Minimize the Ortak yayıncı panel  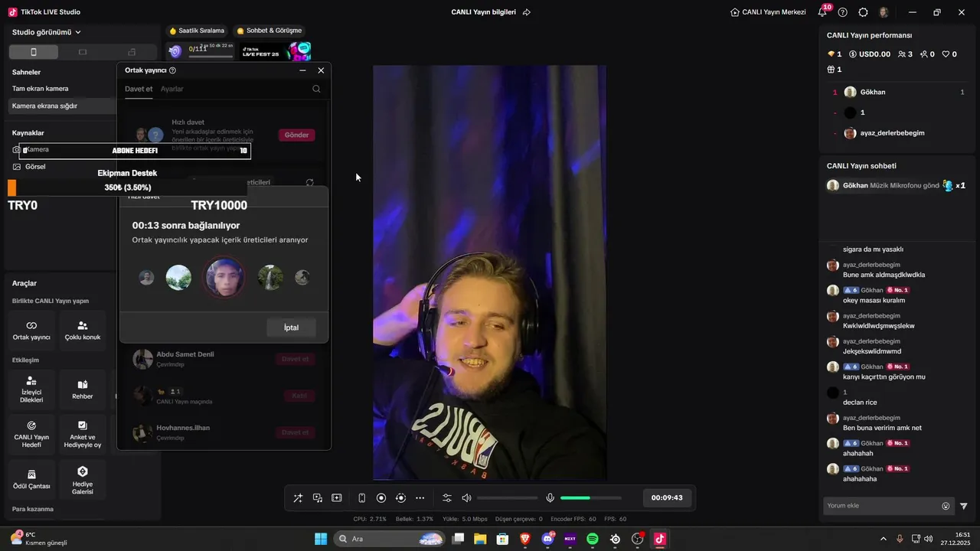pos(302,70)
